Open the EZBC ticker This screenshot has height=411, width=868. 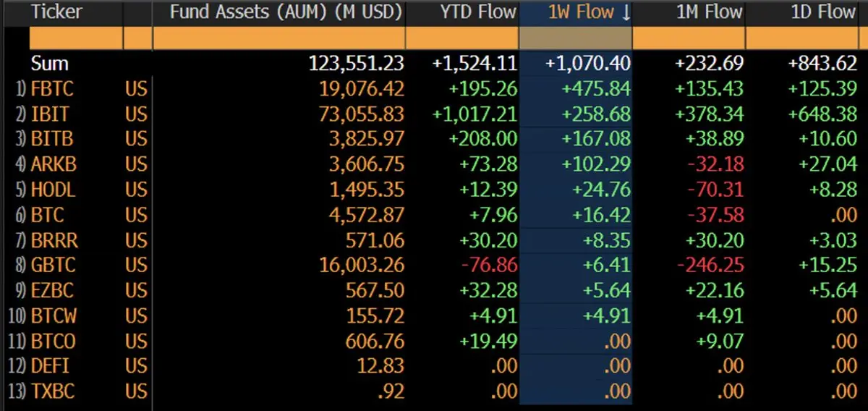coord(53,291)
